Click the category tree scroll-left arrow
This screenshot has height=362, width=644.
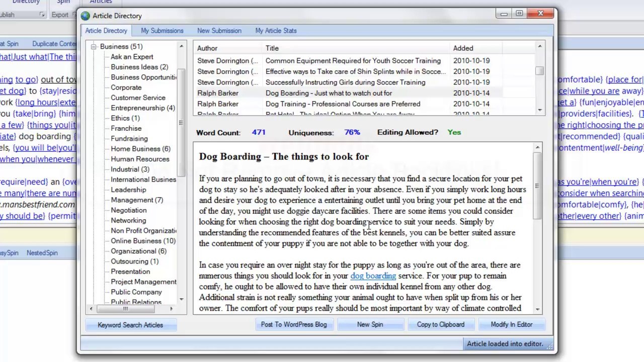[x=91, y=309]
